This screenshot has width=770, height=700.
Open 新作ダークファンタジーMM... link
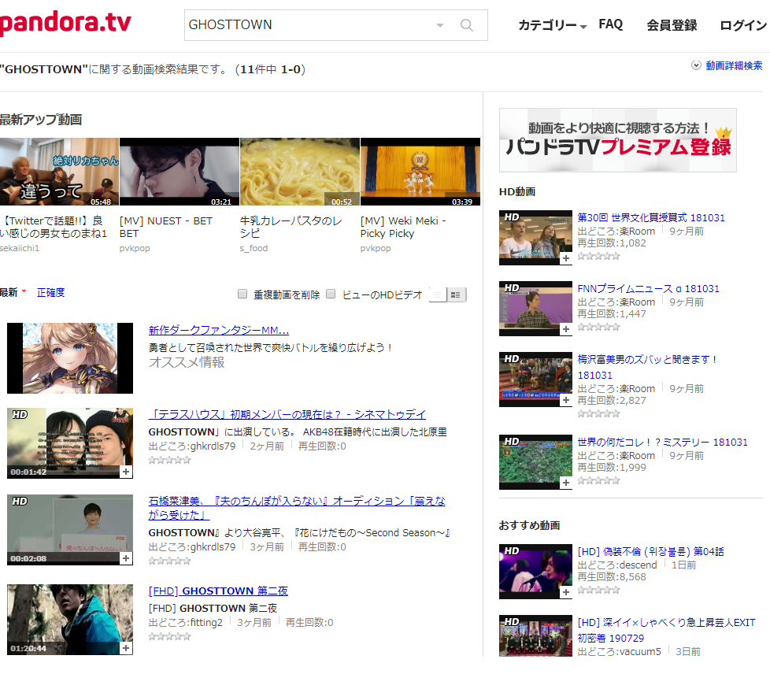(219, 330)
